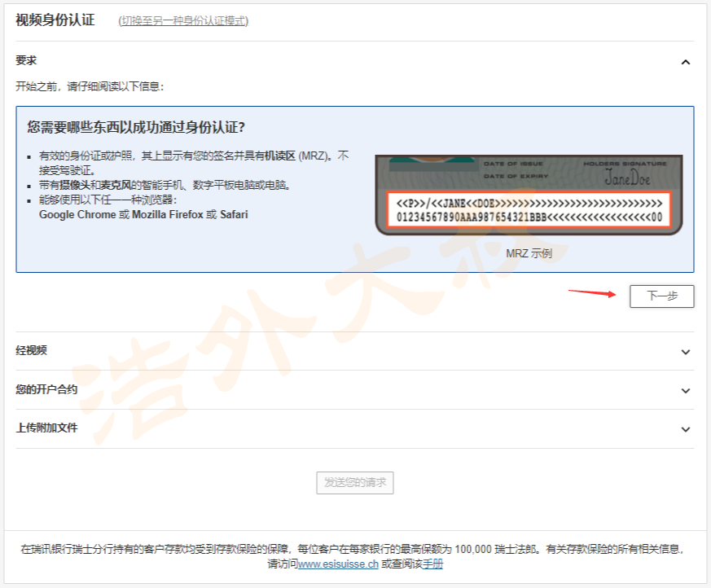711x588 pixels.
Task: Expand the 上传附加文件 section chevron
Action: click(x=686, y=429)
